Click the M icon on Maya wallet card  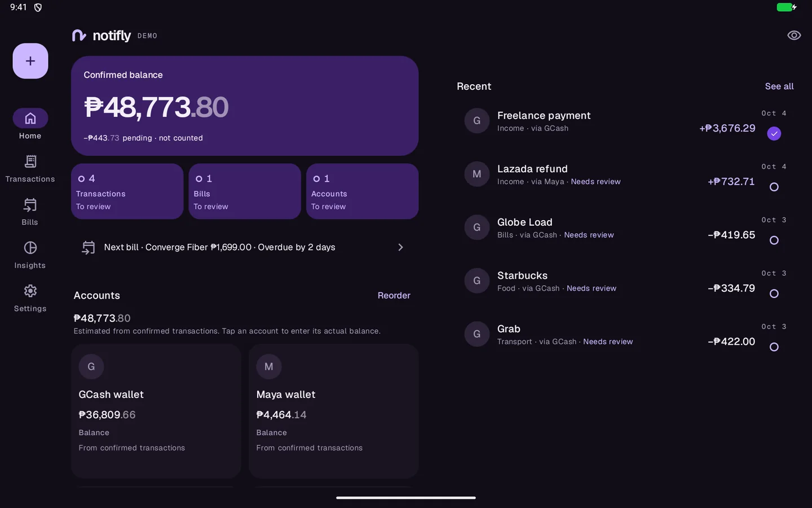coord(269,366)
